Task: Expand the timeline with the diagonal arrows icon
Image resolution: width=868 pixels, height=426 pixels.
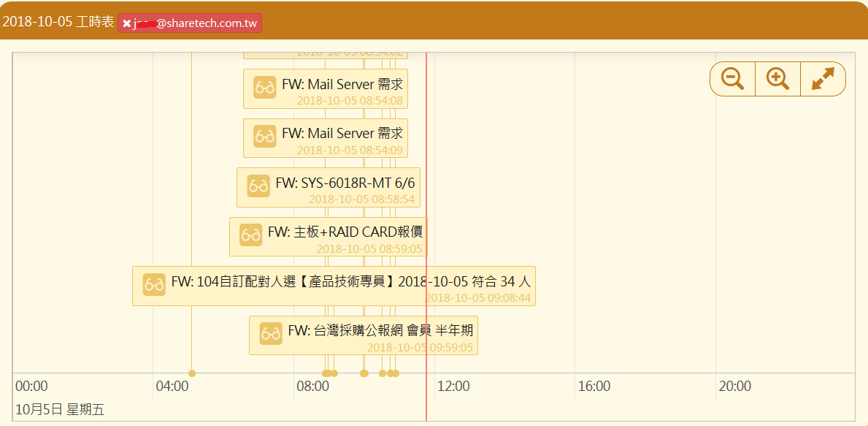Action: 823,79
